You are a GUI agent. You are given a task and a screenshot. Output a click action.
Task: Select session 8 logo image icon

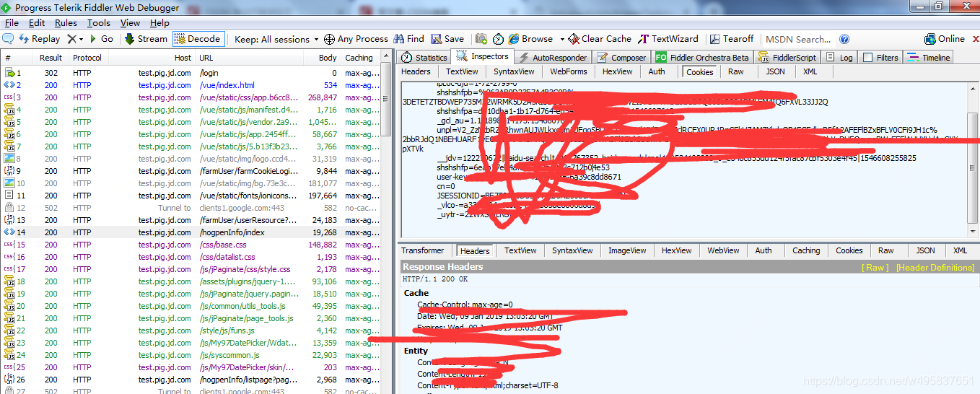pos(9,159)
